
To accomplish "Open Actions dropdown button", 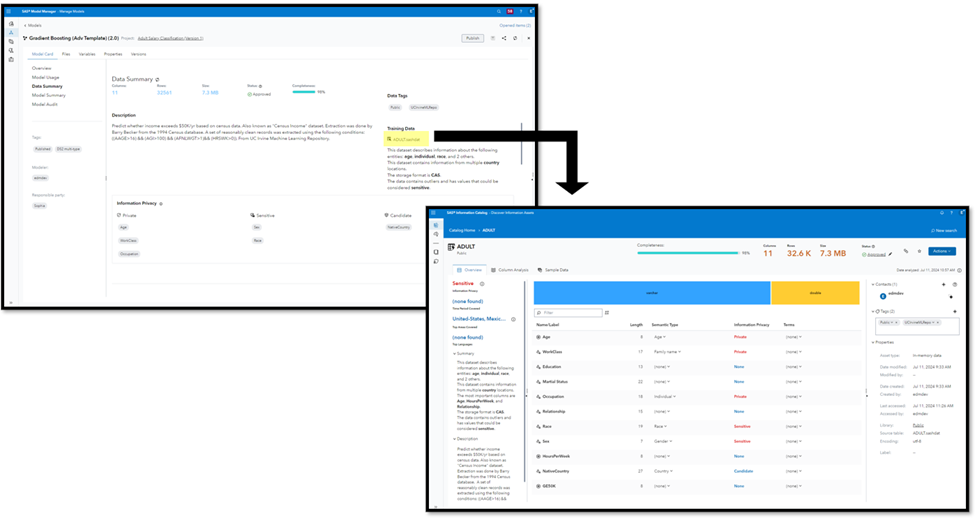I will (x=942, y=251).
